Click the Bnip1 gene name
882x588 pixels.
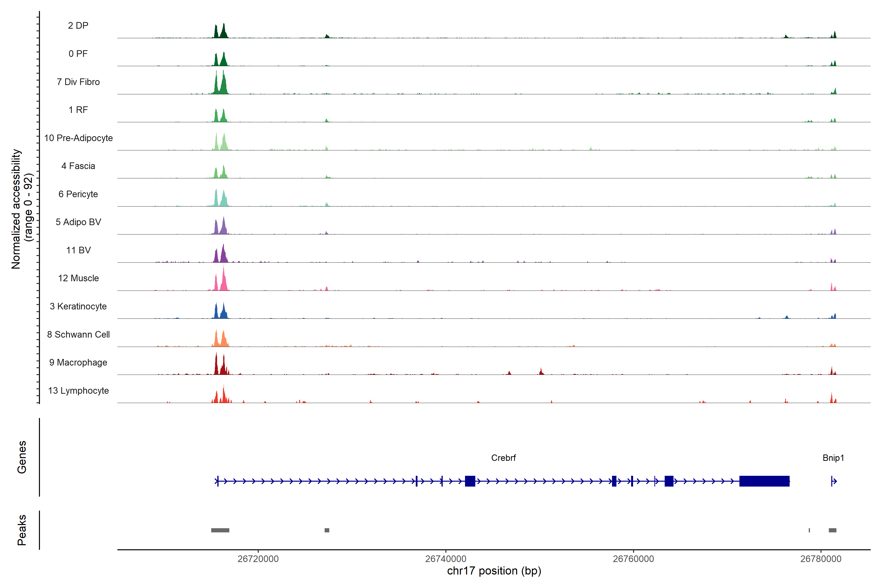tap(833, 457)
